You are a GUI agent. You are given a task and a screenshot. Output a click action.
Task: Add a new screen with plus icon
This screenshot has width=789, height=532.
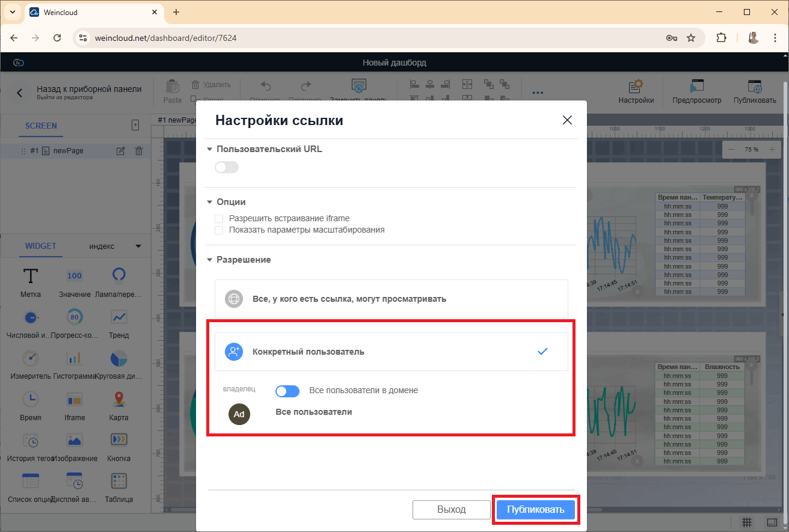click(x=135, y=126)
